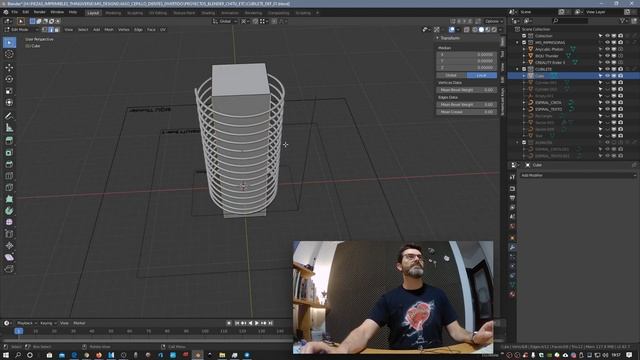
Task: Select the Transform tool
Action: click(x=9, y=102)
